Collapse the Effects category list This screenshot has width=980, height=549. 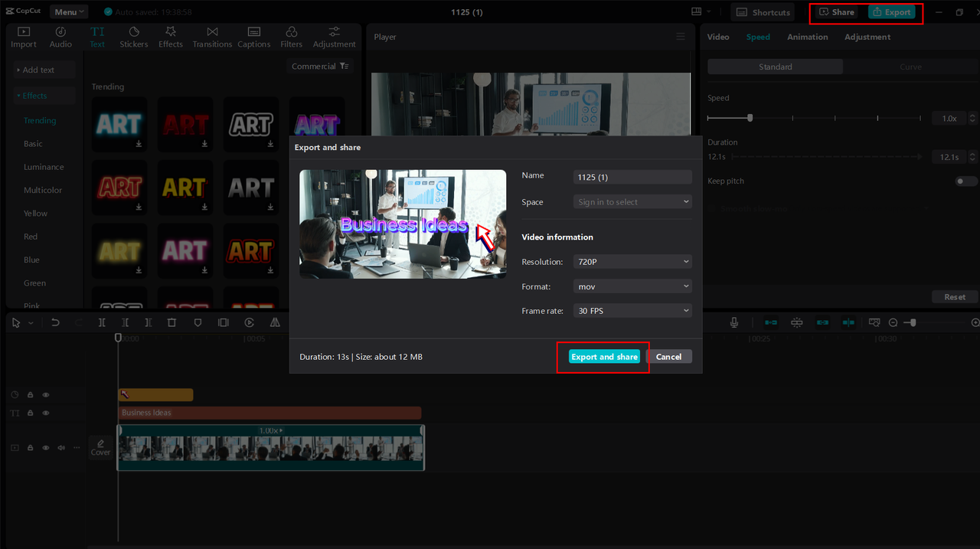pyautogui.click(x=44, y=96)
